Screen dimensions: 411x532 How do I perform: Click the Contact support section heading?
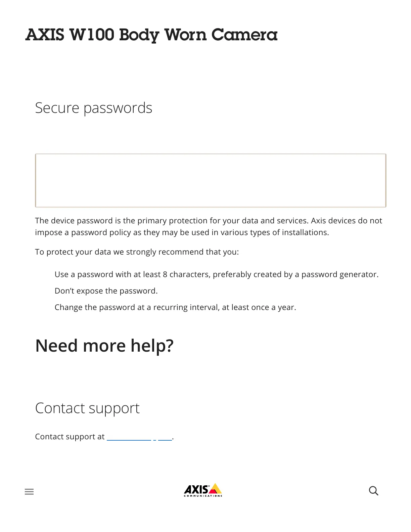(x=87, y=408)
